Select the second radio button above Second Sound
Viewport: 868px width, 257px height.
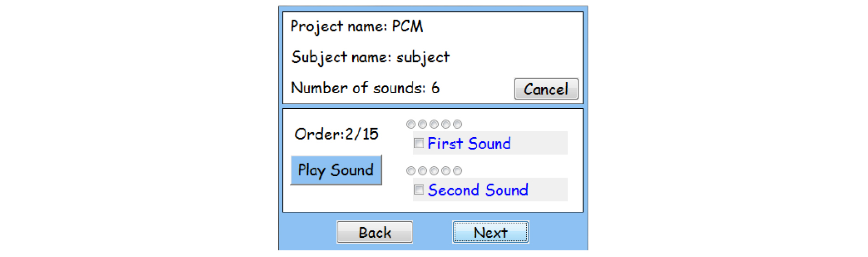click(423, 171)
